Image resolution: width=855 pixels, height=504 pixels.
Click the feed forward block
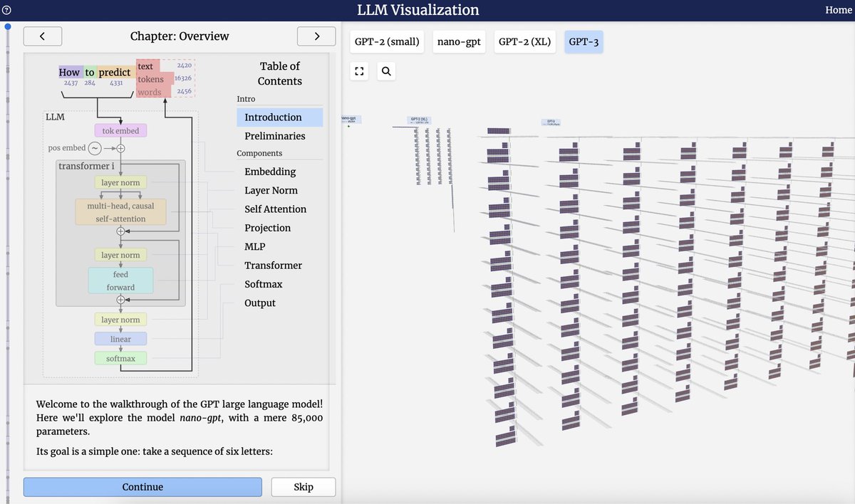[120, 280]
